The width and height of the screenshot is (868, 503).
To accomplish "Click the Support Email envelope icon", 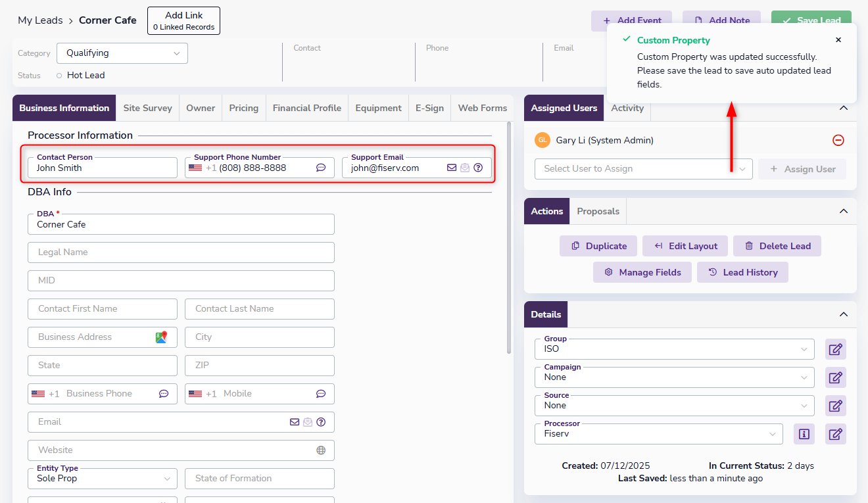I will pyautogui.click(x=452, y=168).
